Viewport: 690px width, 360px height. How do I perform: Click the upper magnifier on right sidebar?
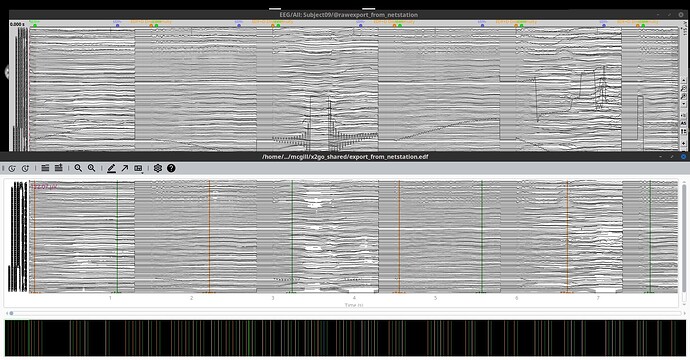point(684,88)
